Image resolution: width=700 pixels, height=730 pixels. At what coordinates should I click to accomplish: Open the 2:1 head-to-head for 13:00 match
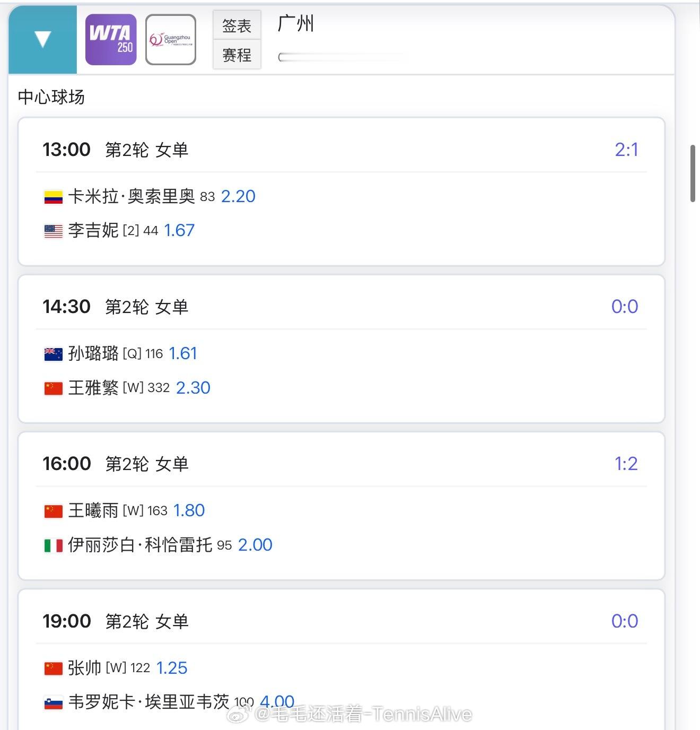(626, 150)
